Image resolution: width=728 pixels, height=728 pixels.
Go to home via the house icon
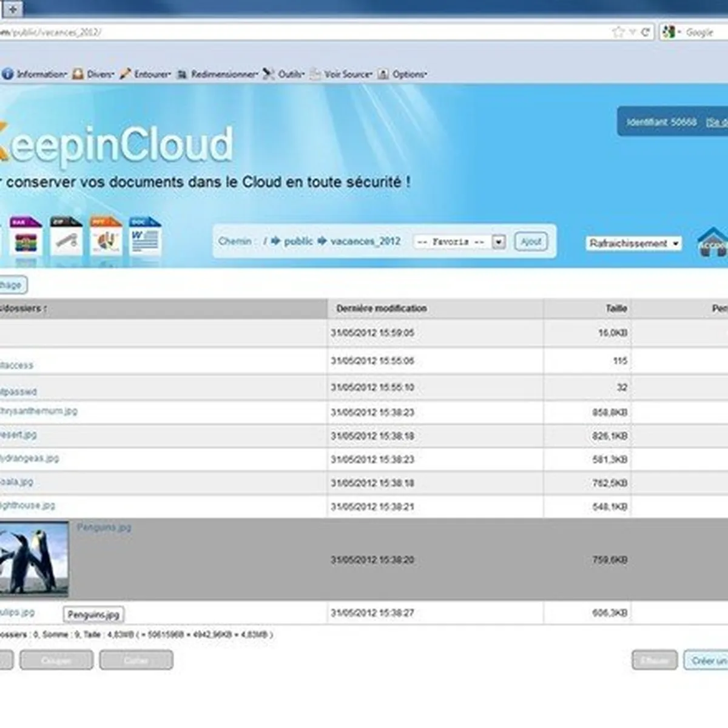pyautogui.click(x=712, y=243)
